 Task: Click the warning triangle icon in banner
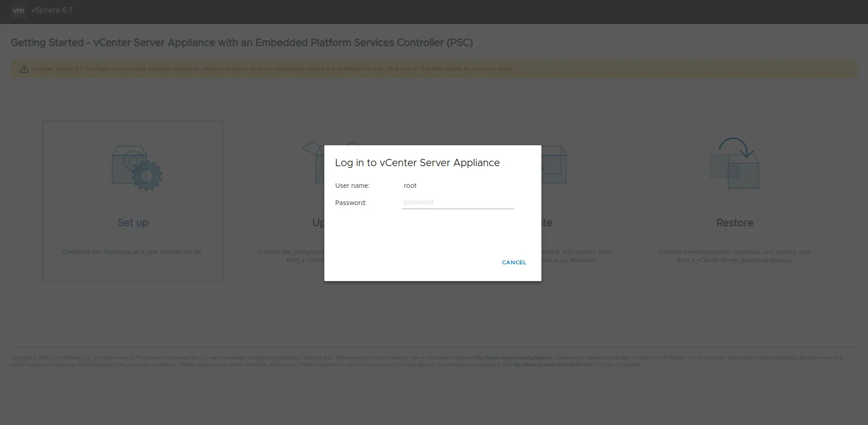[24, 69]
